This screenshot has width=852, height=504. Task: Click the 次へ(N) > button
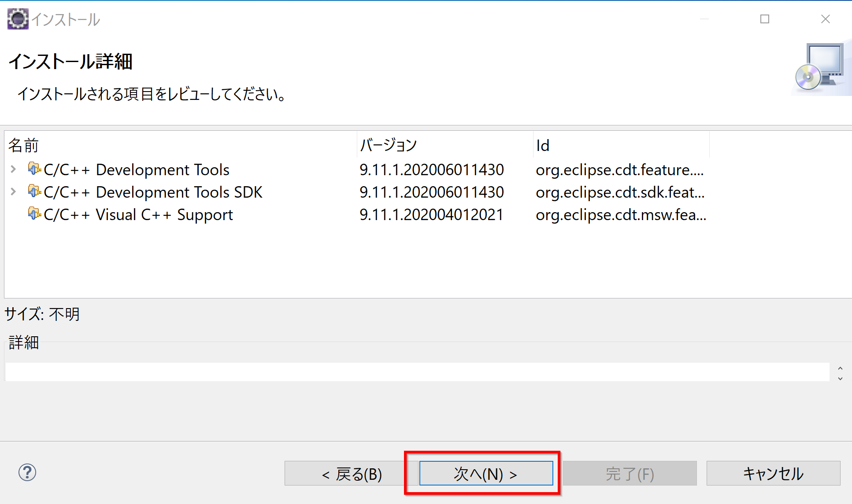[486, 474]
